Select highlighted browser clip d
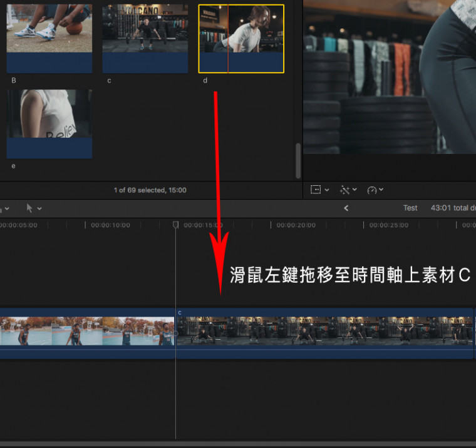Image resolution: width=476 pixels, height=448 pixels. 241,39
